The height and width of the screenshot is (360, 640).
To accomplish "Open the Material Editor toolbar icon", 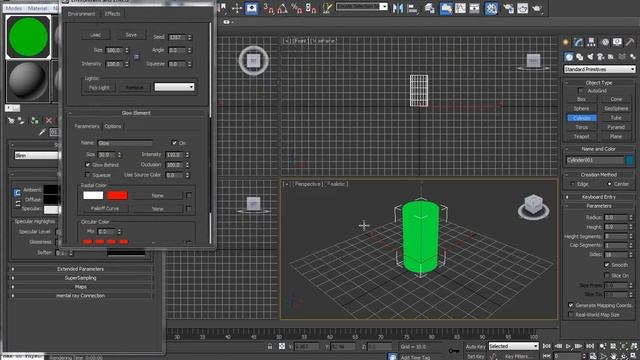I will coord(491,8).
